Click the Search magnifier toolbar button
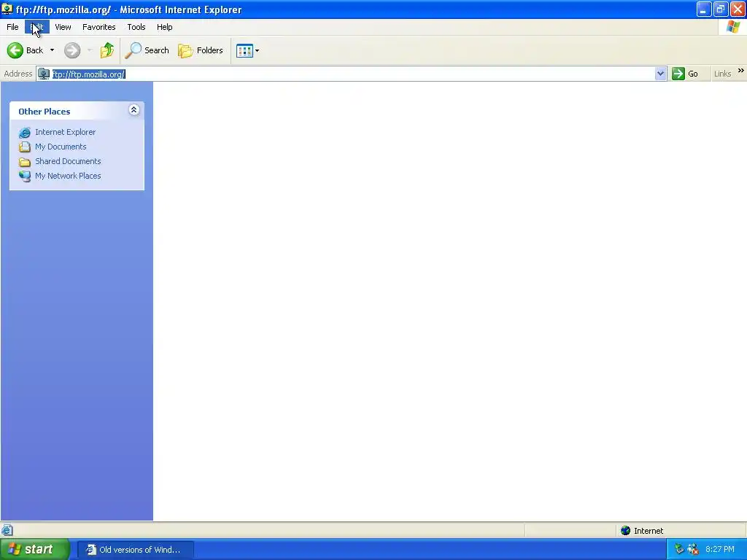747x560 pixels. pos(147,50)
